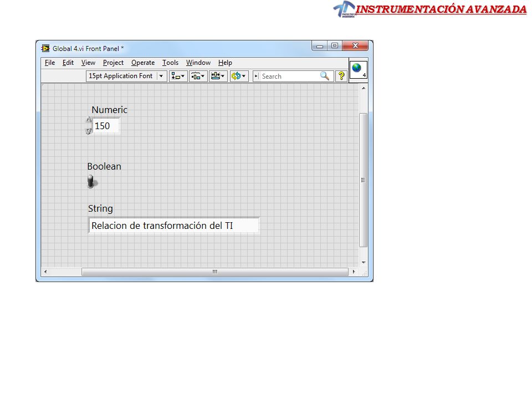Open the Tools menu

[170, 63]
